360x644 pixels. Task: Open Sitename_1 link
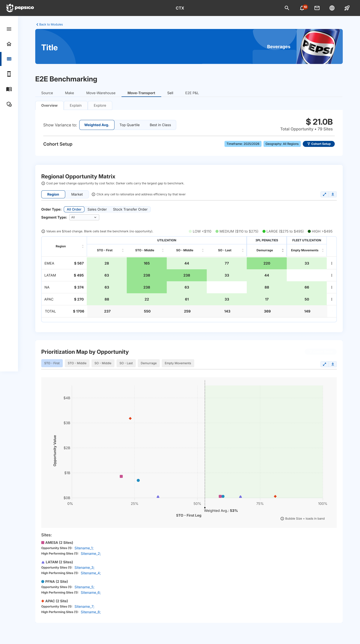[x=84, y=548]
